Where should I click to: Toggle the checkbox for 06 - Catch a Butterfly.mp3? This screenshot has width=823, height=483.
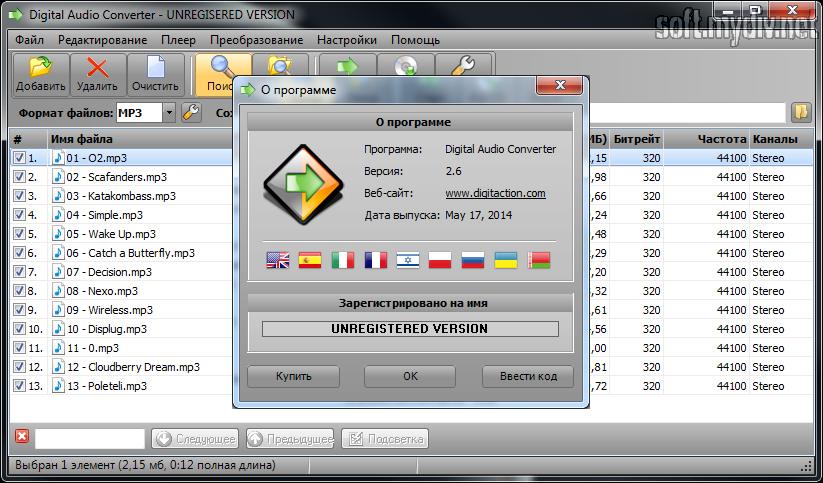19,253
